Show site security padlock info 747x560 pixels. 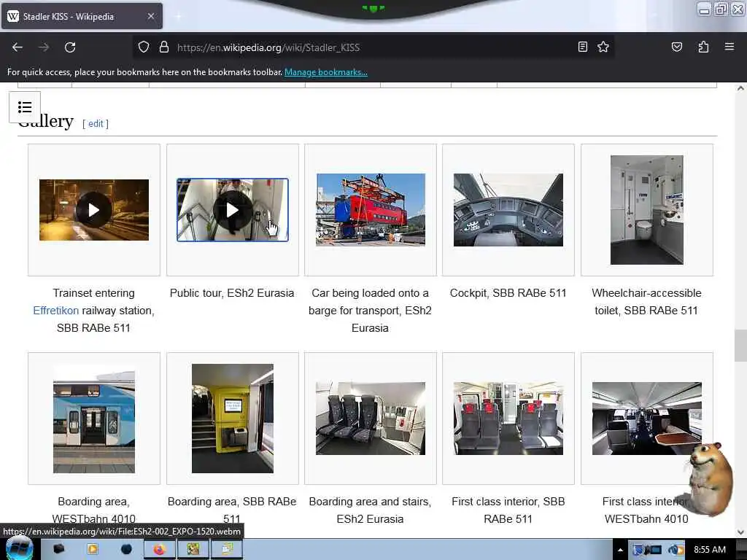point(164,47)
